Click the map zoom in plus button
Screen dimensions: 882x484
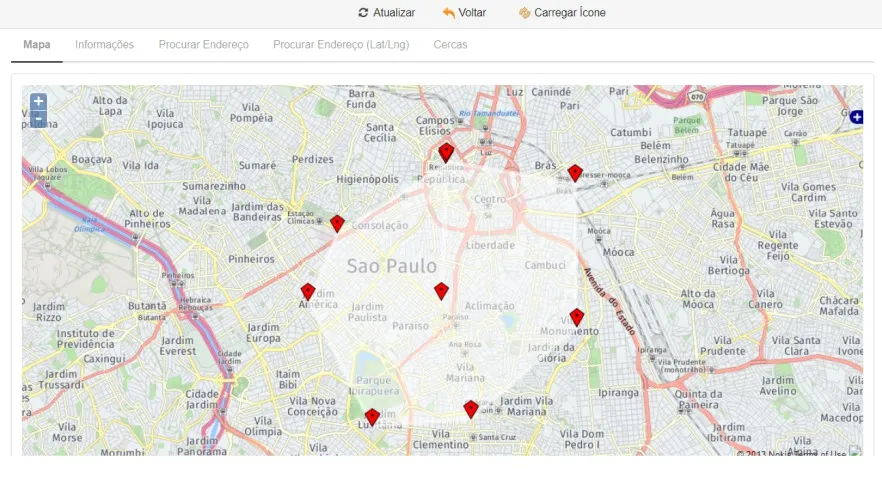click(x=38, y=101)
